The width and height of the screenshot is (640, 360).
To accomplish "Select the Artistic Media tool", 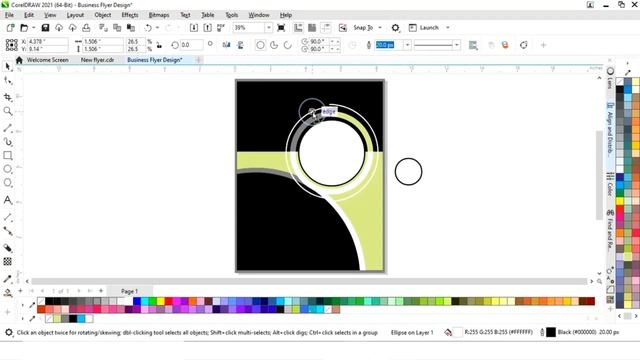I will pos(7,142).
